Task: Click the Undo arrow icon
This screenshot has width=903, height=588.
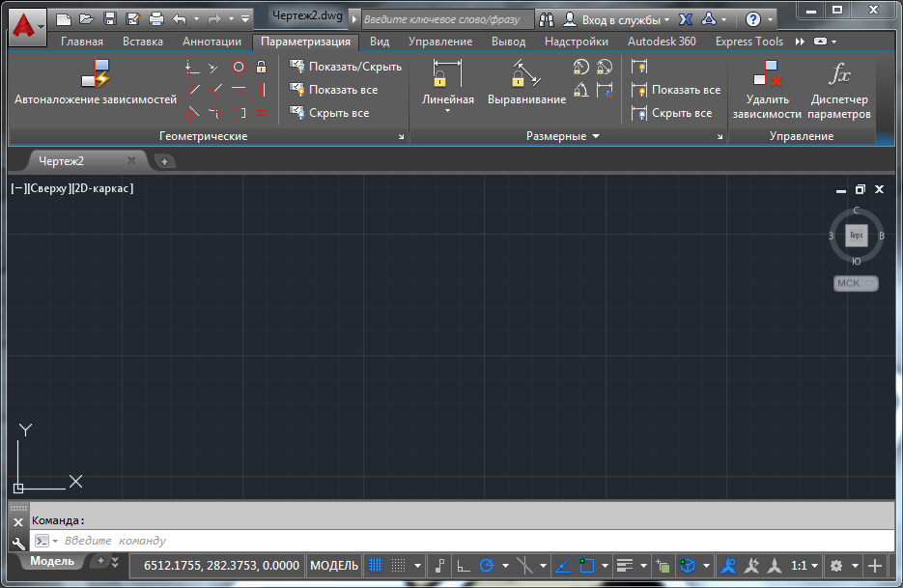Action: [x=180, y=19]
